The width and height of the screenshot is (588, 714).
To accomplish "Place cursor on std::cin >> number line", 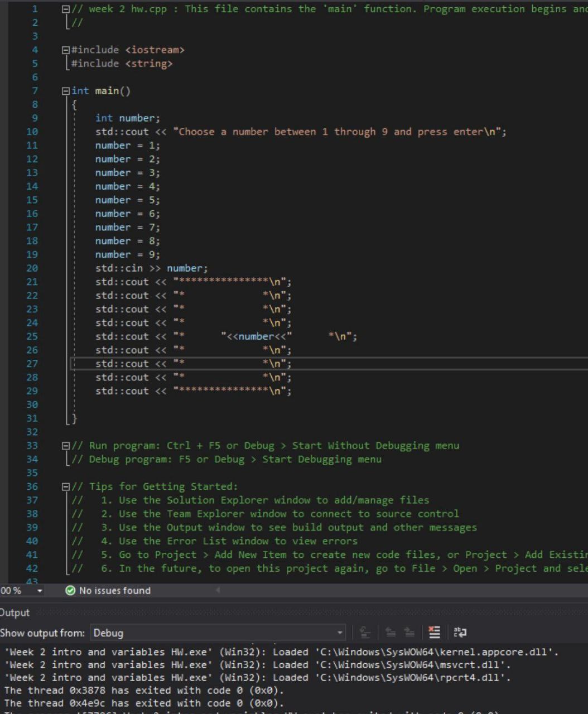I will (151, 268).
